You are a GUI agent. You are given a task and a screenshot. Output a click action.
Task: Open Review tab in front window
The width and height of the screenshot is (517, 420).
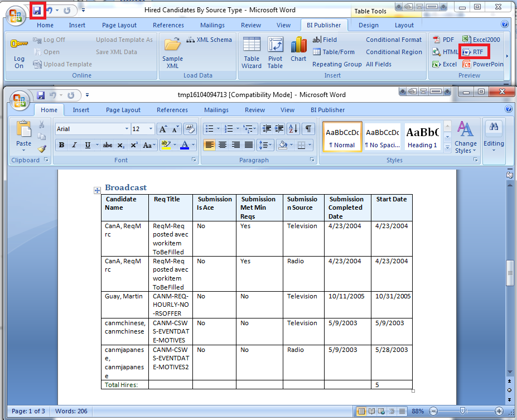coord(254,110)
